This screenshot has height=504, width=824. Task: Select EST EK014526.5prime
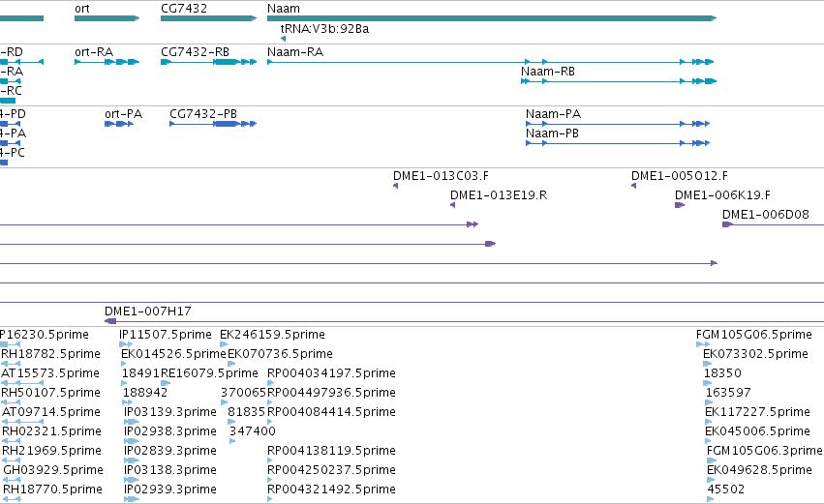tap(173, 354)
